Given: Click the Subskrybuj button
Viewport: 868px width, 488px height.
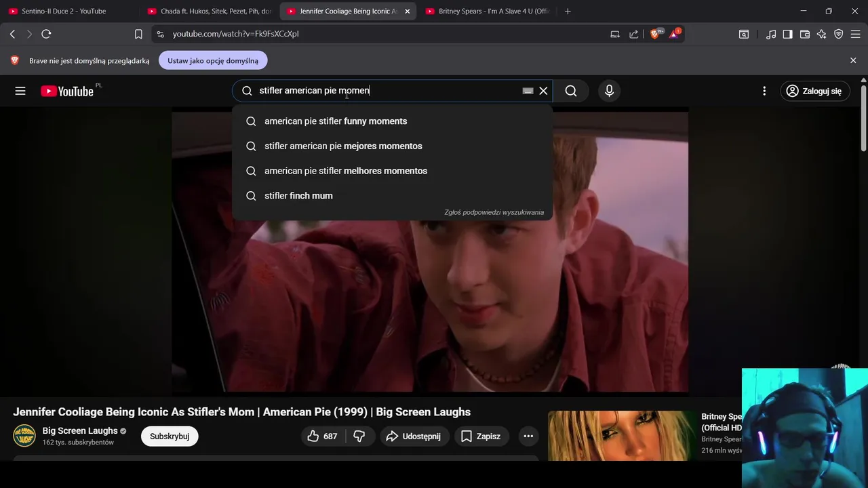Looking at the screenshot, I should [x=170, y=436].
